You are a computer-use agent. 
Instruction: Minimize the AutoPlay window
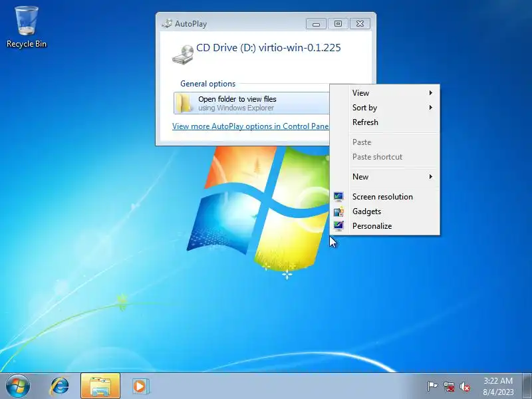pyautogui.click(x=316, y=24)
